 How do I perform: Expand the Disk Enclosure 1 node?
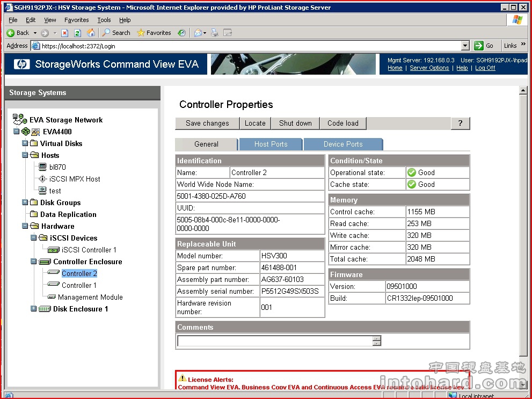tap(33, 309)
